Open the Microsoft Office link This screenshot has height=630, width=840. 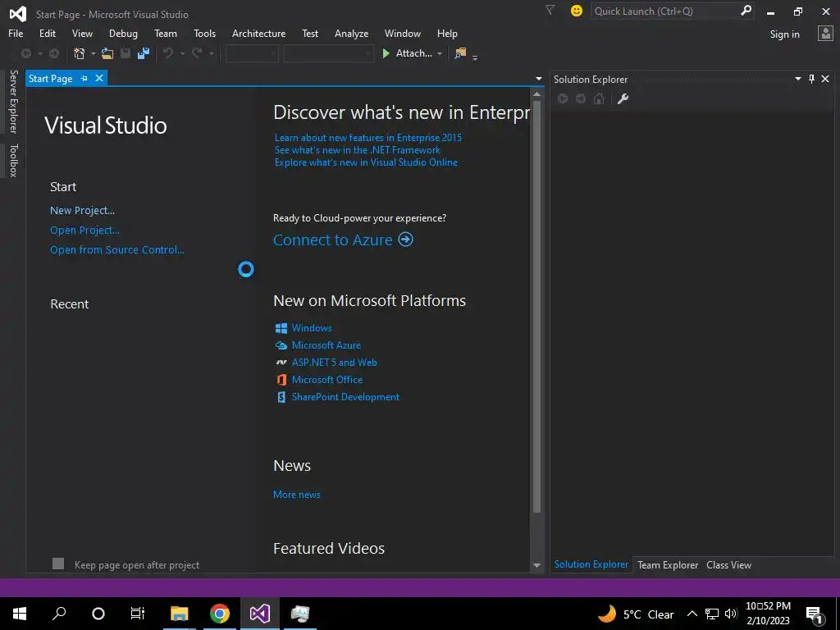click(327, 379)
